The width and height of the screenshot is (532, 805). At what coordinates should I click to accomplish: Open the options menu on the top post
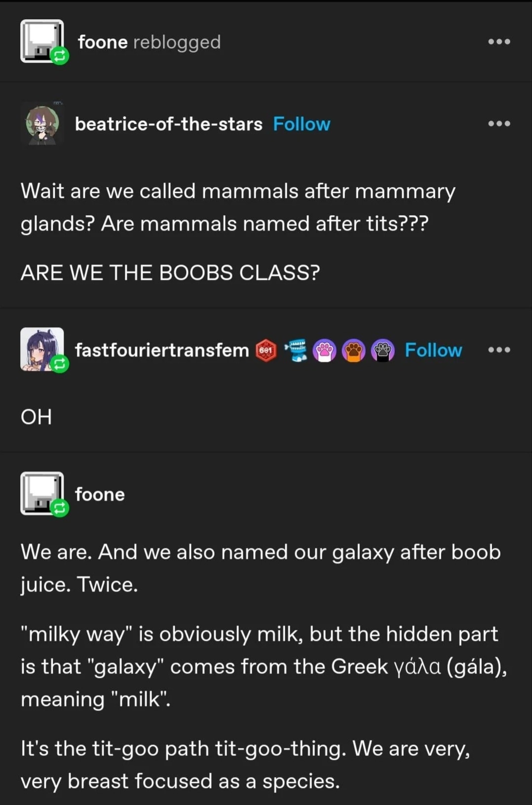(500, 41)
